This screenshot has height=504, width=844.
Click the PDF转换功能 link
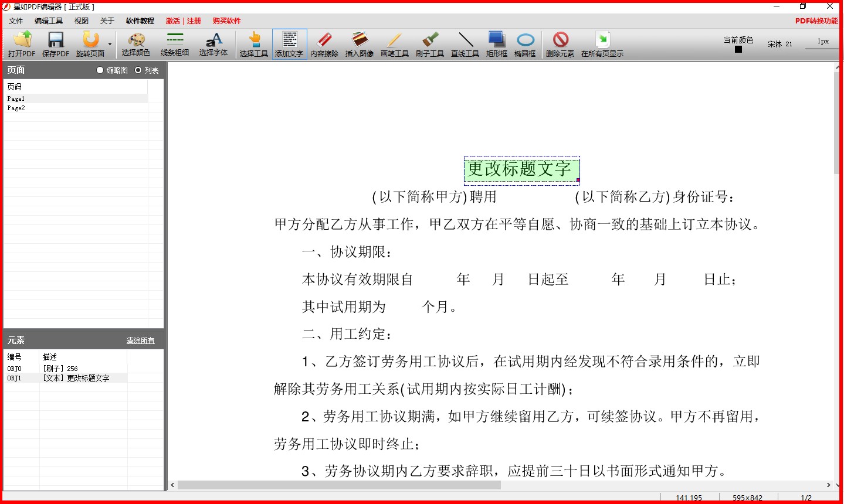point(816,21)
